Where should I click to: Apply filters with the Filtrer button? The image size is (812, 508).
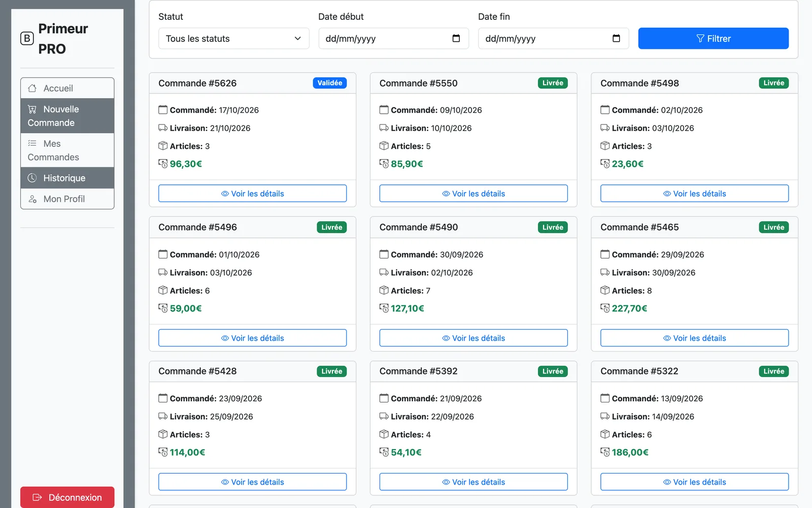click(713, 39)
